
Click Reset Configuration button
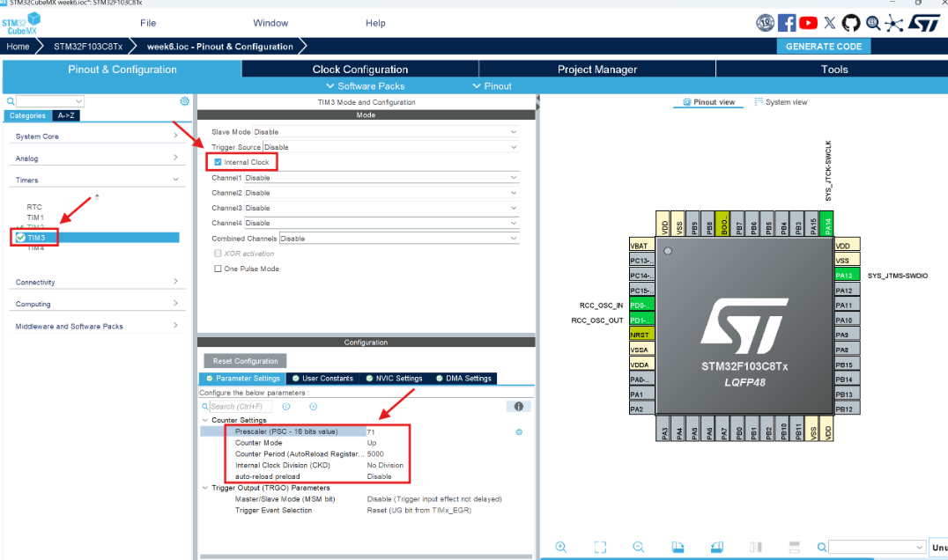pyautogui.click(x=246, y=361)
